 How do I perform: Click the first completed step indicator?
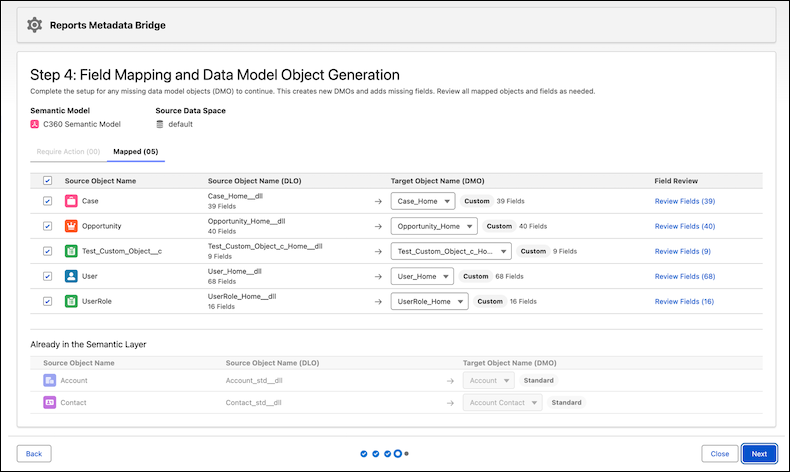coord(364,454)
